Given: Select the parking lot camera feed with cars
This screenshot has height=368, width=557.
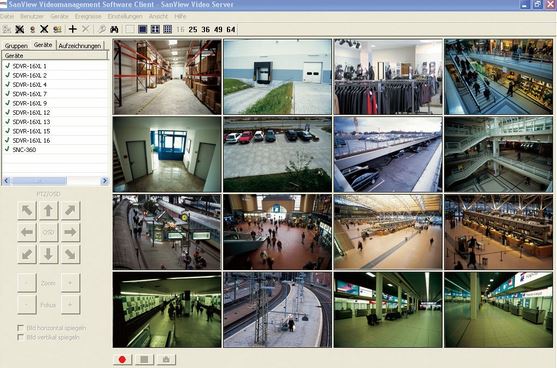Looking at the screenshot, I should pos(277,155).
